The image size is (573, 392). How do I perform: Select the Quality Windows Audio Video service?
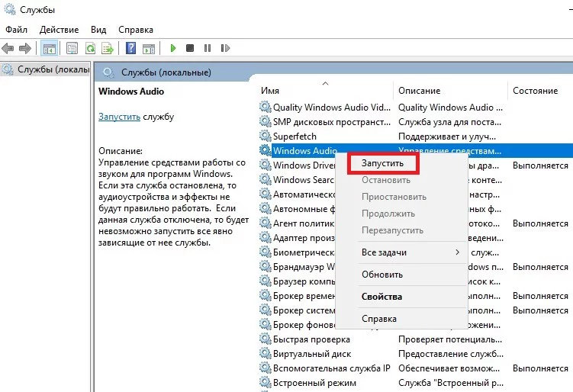(x=332, y=107)
